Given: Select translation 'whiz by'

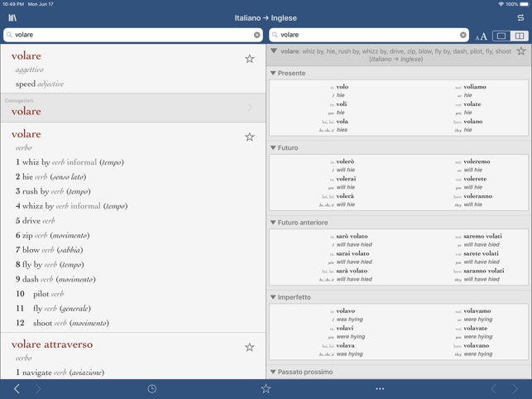Looking at the screenshot, I should point(36,162).
